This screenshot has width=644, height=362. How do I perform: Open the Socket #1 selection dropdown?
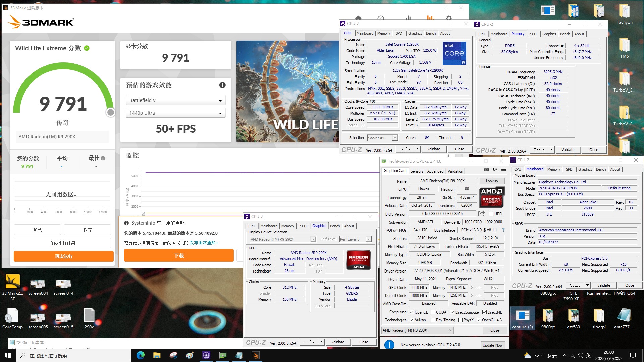pyautogui.click(x=382, y=138)
